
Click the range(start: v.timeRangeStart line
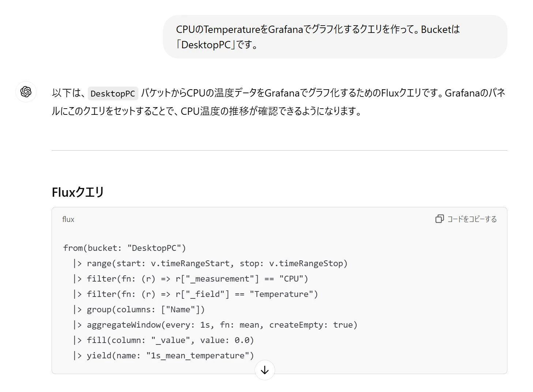[210, 263]
